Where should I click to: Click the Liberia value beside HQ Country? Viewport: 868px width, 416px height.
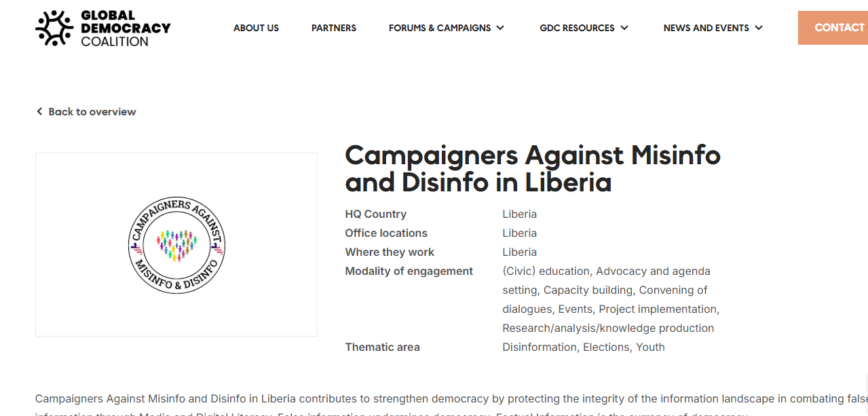pyautogui.click(x=519, y=214)
